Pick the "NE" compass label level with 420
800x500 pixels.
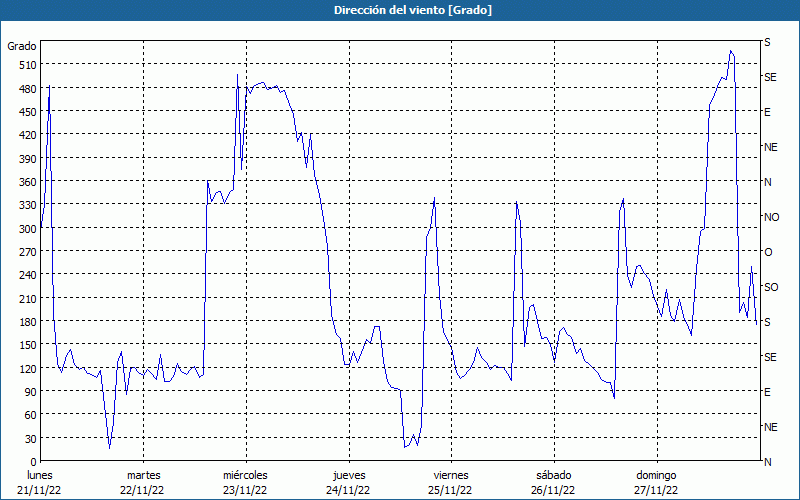click(770, 147)
